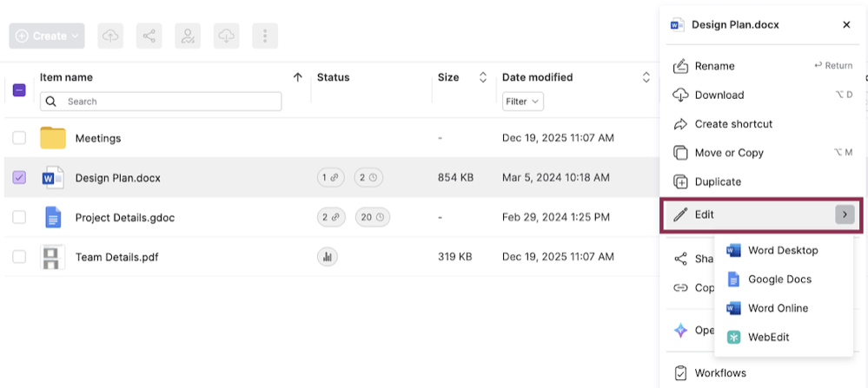Click Team Details.pdf status chart badge

[x=328, y=257]
